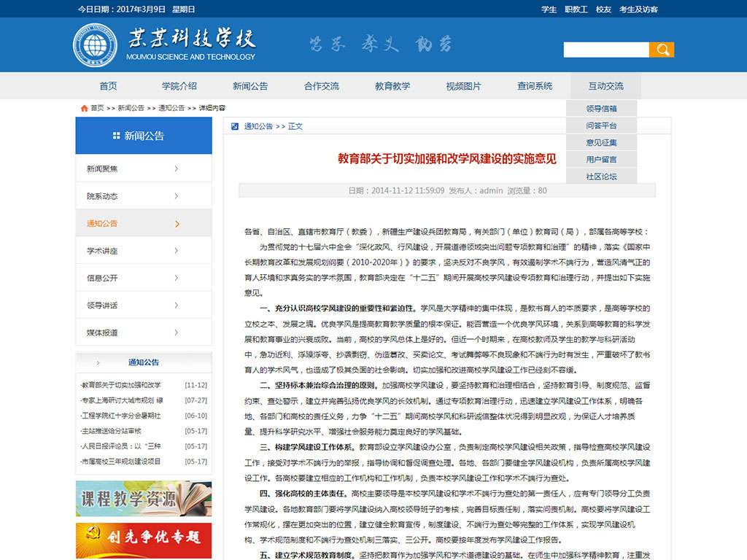Select 社区论坛 in the dropdown menu
747x560 pixels.
coord(601,176)
